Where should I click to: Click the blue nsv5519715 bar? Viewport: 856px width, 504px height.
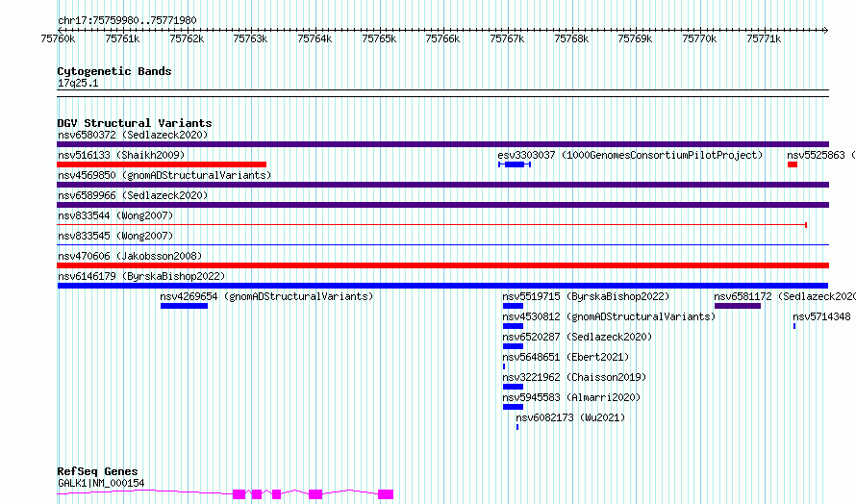click(514, 306)
